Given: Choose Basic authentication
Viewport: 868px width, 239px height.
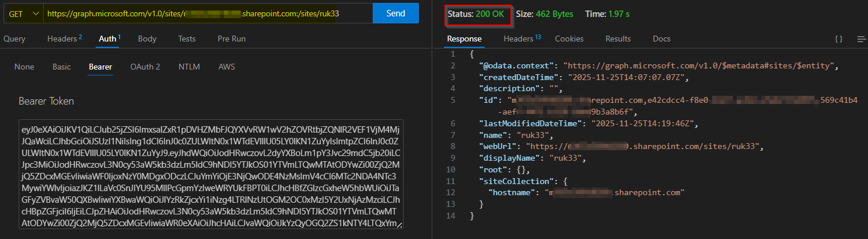Looking at the screenshot, I should 61,67.
